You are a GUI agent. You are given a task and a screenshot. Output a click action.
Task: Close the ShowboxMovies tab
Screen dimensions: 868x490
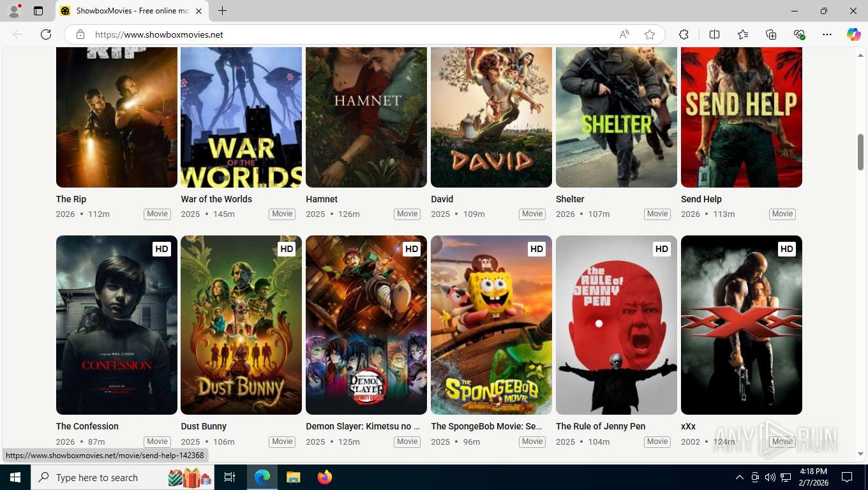[198, 11]
